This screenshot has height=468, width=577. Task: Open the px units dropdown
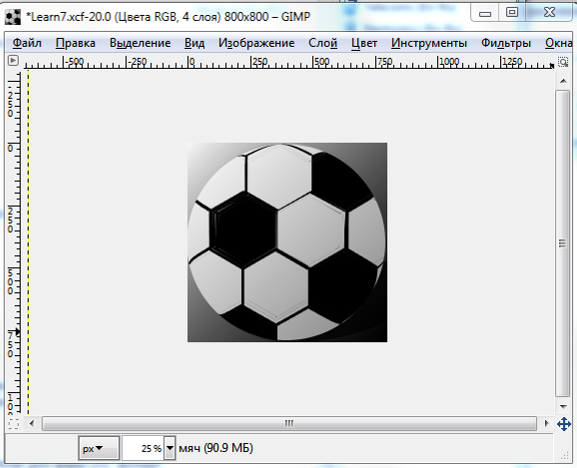(x=99, y=448)
